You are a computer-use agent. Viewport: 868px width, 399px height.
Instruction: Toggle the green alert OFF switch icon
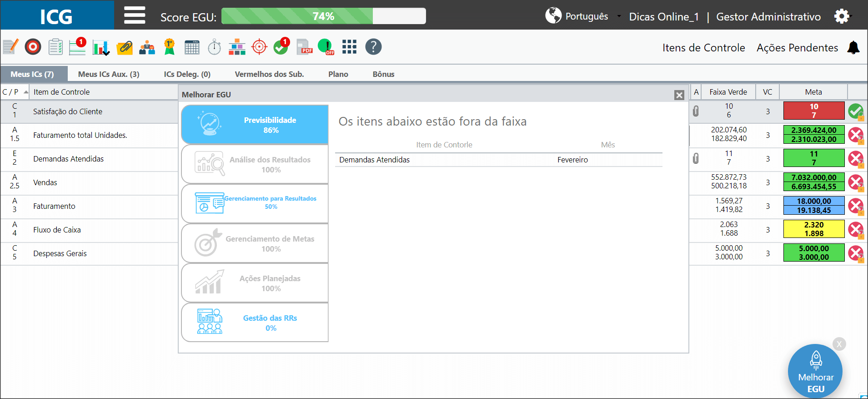click(326, 47)
